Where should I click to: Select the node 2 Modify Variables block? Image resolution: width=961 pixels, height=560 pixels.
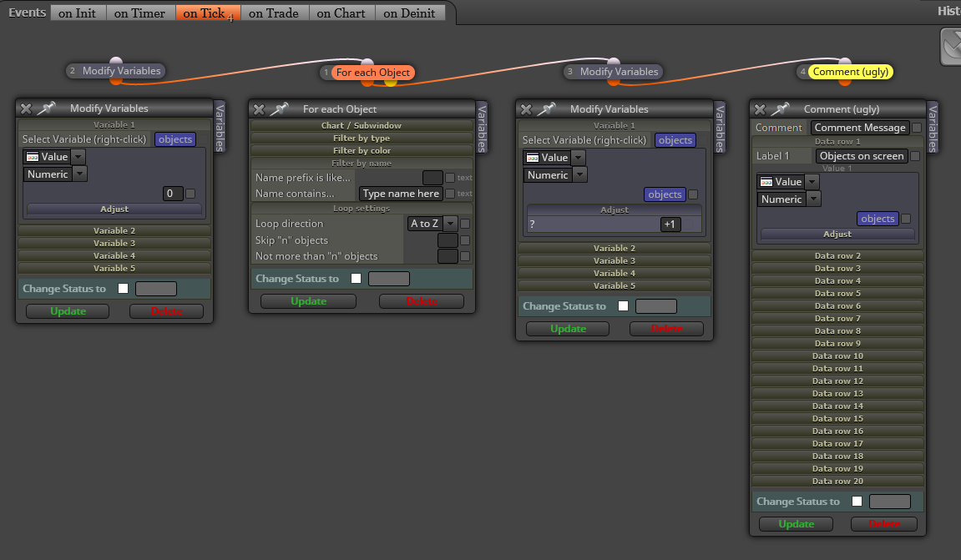pyautogui.click(x=116, y=71)
